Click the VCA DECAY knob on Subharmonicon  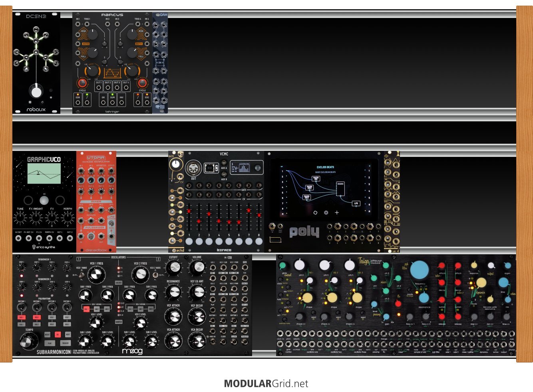click(197, 341)
